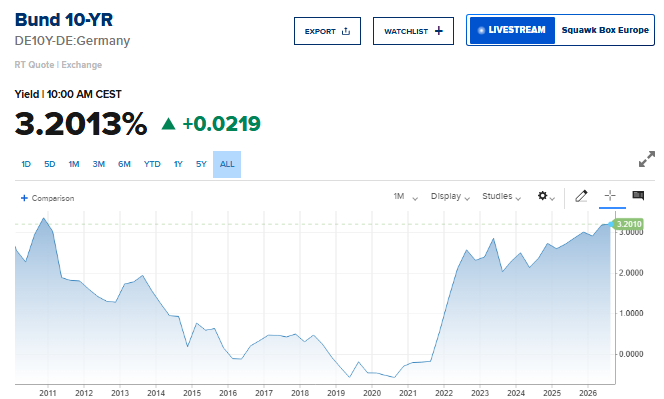This screenshot has height=399, width=664.
Task: Click the 0.0000 label on the yield axis
Action: [x=631, y=354]
